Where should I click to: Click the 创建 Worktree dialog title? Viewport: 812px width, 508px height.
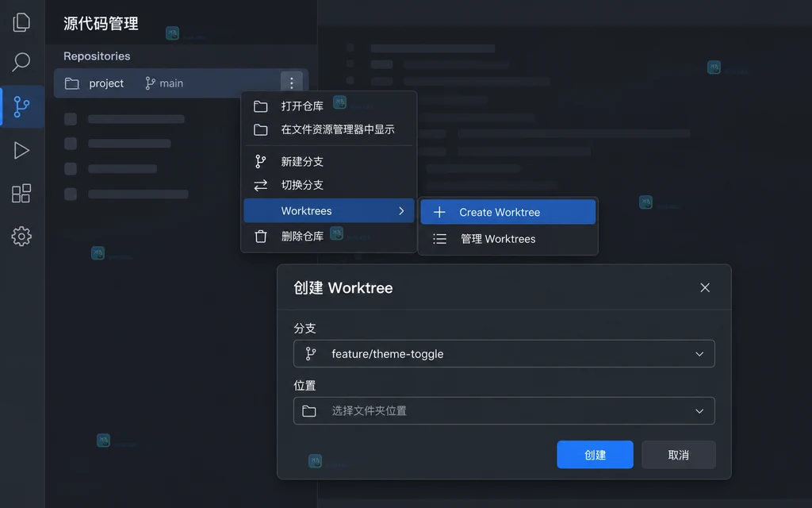point(343,287)
